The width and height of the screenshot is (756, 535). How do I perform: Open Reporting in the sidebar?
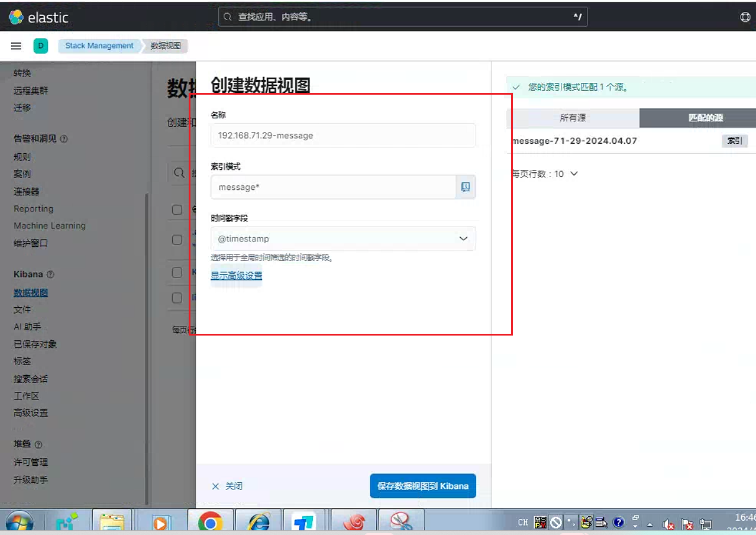coord(33,208)
